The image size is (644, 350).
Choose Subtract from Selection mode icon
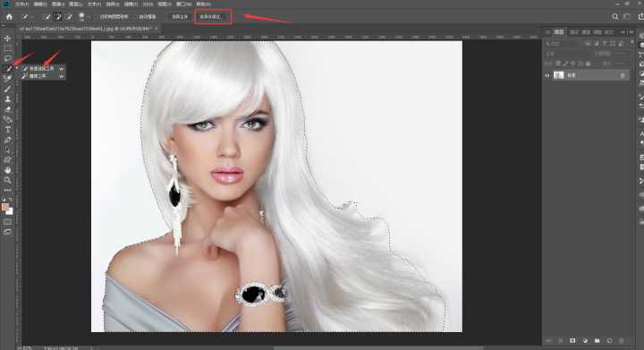click(x=69, y=17)
